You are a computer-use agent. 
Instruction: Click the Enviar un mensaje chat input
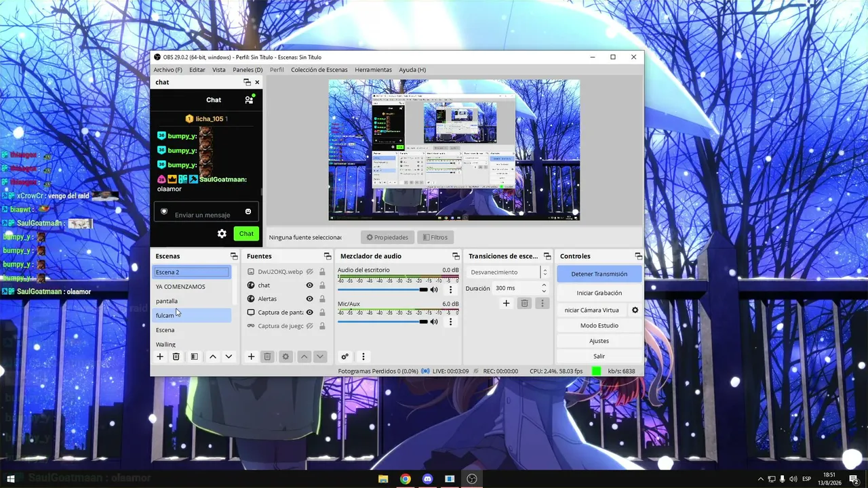click(x=206, y=211)
